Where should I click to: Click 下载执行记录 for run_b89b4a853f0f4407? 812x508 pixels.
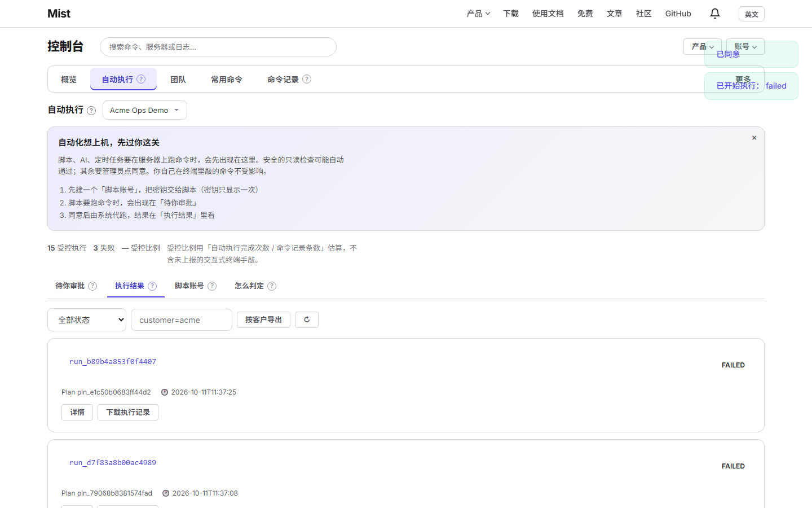(x=128, y=412)
